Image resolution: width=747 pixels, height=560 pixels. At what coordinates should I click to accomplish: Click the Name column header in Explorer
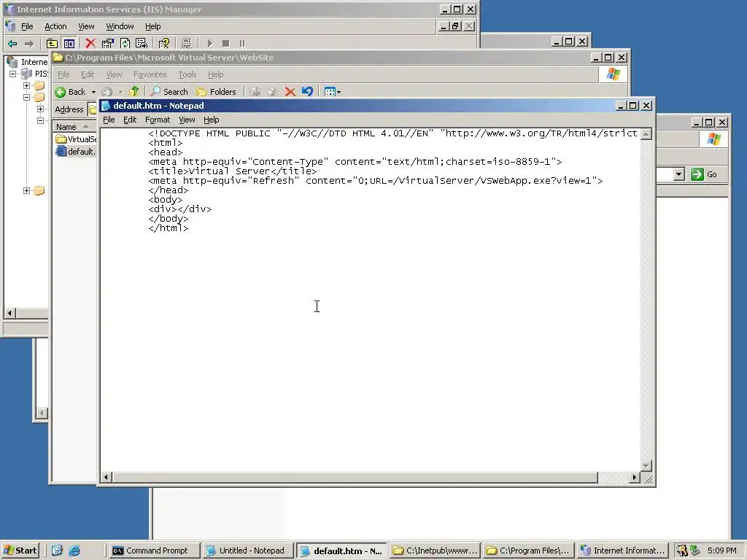click(x=74, y=127)
